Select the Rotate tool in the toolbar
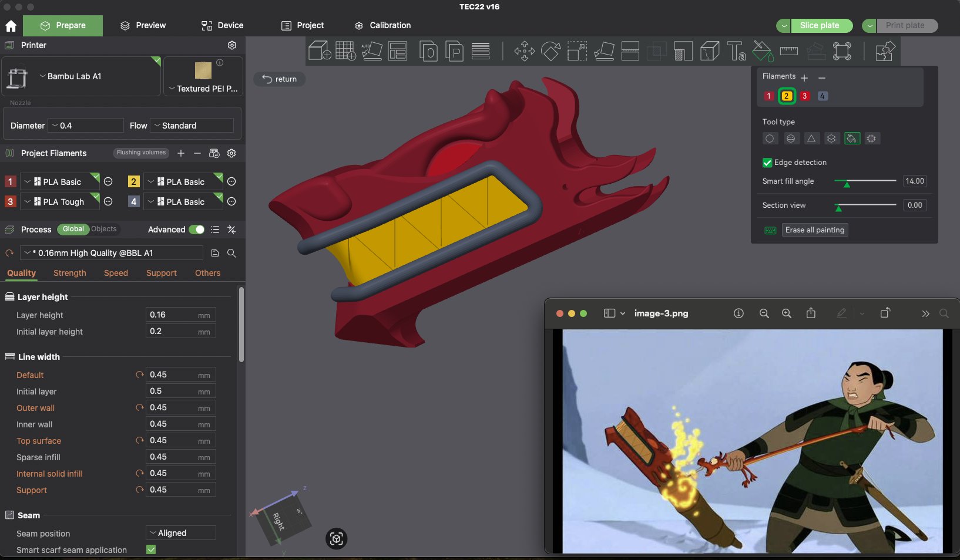Viewport: 960px width, 560px height. (551, 51)
